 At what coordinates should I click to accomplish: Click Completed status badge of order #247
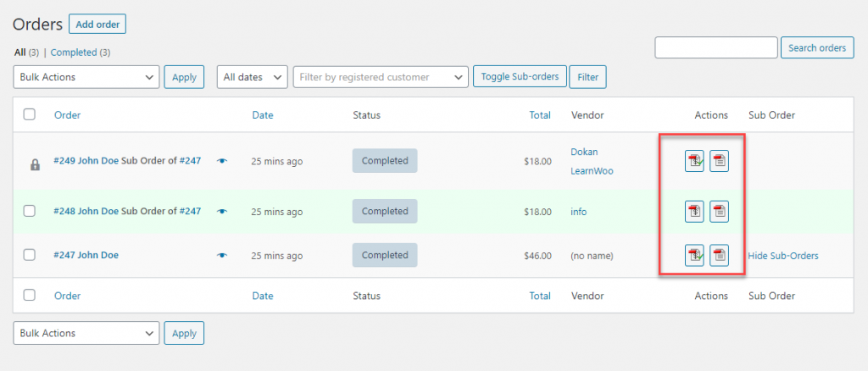click(385, 256)
